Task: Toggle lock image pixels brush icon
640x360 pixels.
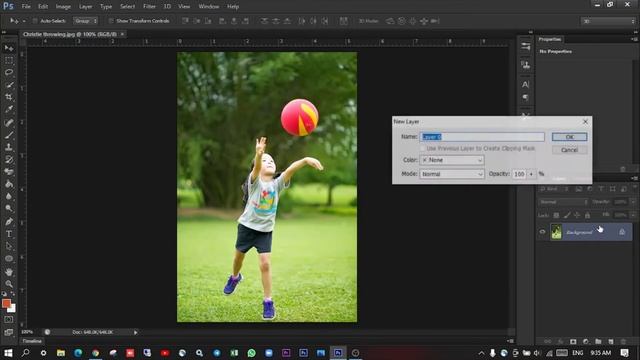Action: 567,215
